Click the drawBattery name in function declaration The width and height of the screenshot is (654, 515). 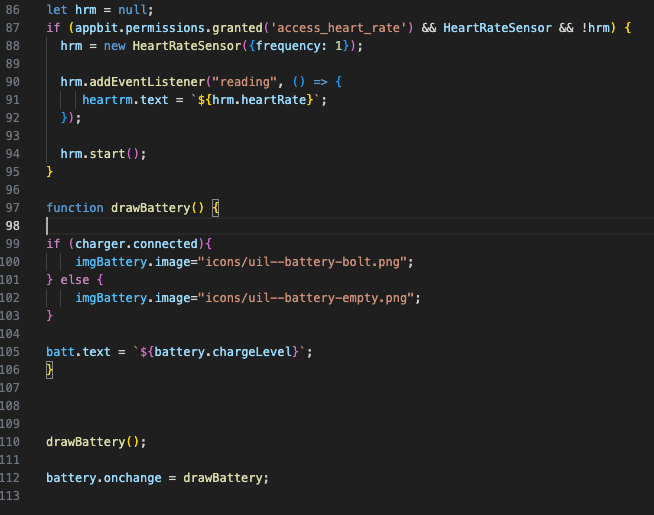[150, 208]
